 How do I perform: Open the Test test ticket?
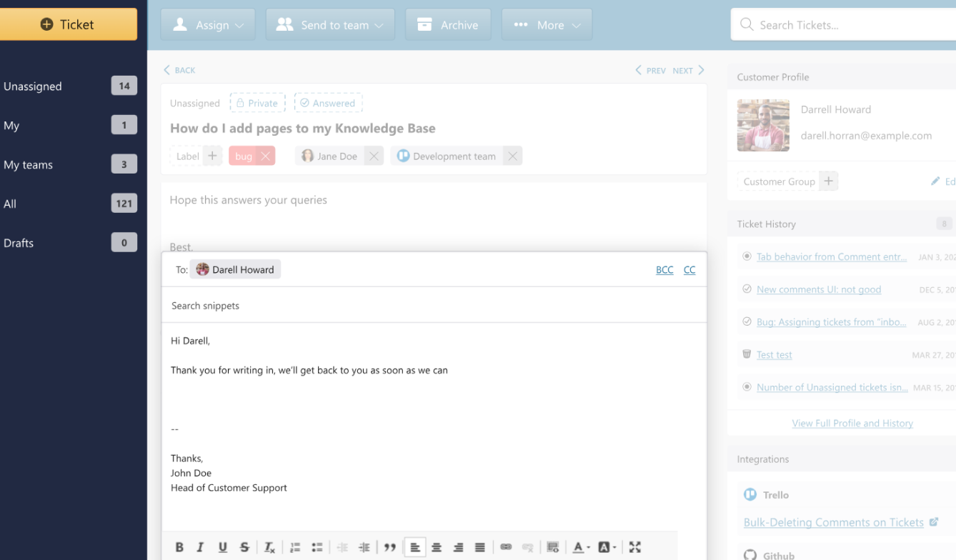click(x=775, y=354)
